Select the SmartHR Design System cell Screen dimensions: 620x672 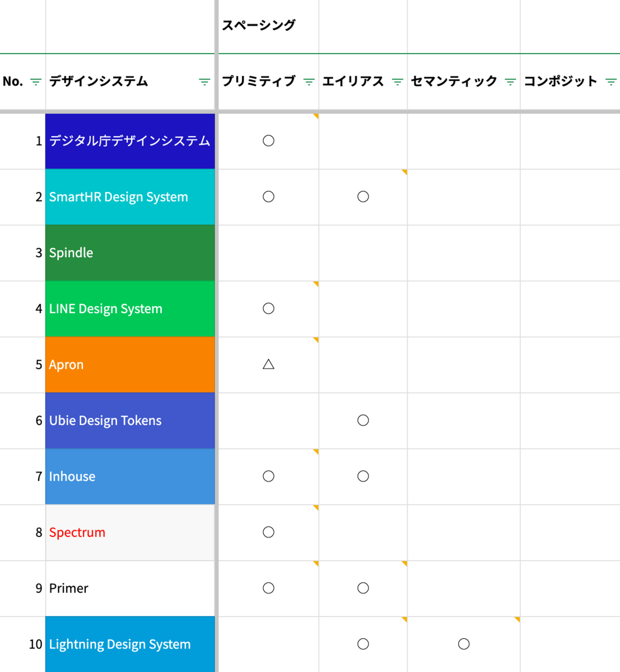pyautogui.click(x=130, y=197)
